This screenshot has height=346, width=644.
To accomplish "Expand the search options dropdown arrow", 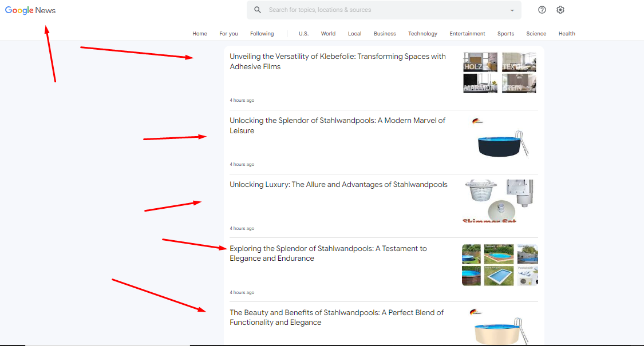I will click(x=512, y=10).
